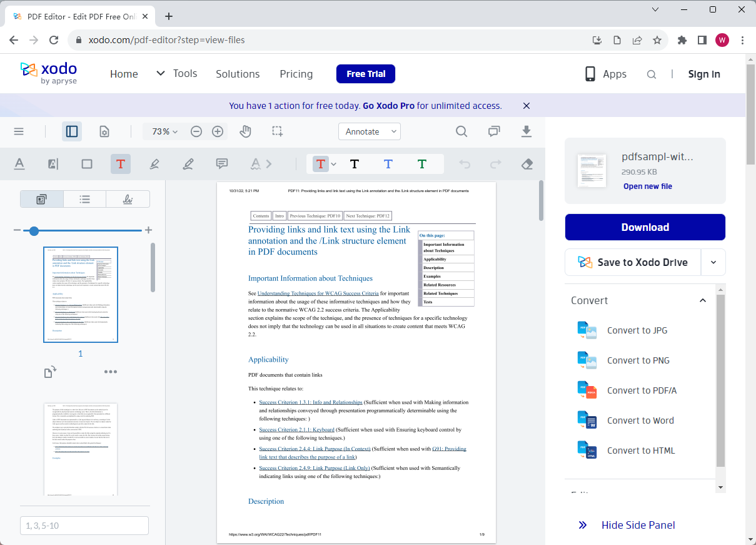
Task: Dismiss the free action banner
Action: tap(527, 106)
